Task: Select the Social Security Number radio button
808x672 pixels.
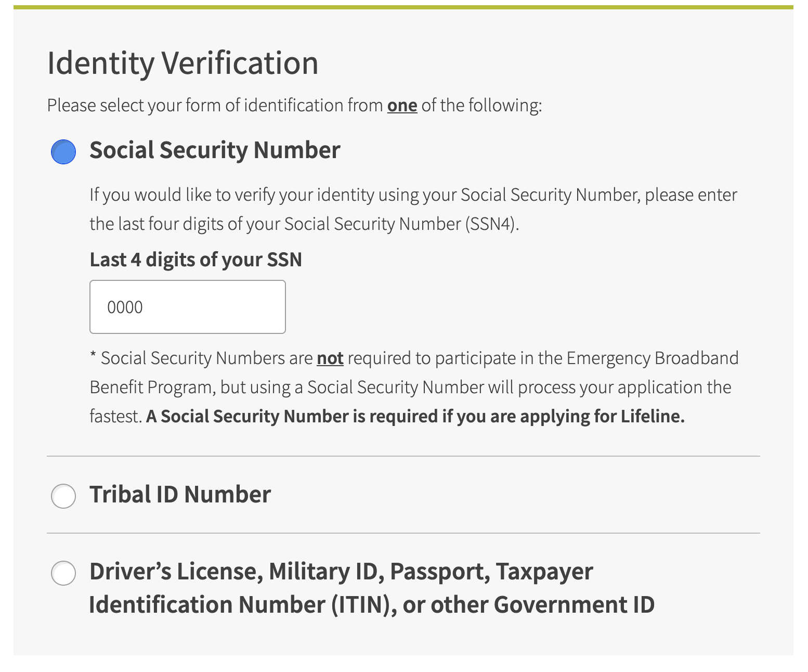Action: point(63,152)
